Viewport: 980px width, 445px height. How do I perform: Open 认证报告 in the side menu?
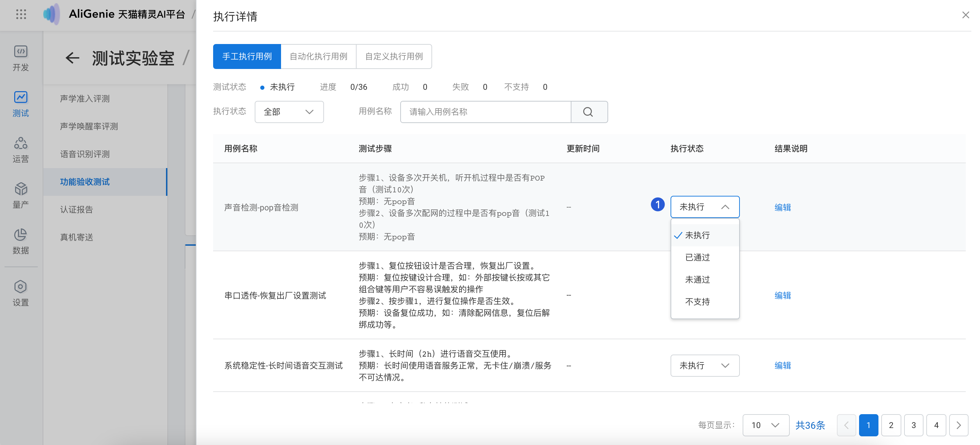pos(105,210)
